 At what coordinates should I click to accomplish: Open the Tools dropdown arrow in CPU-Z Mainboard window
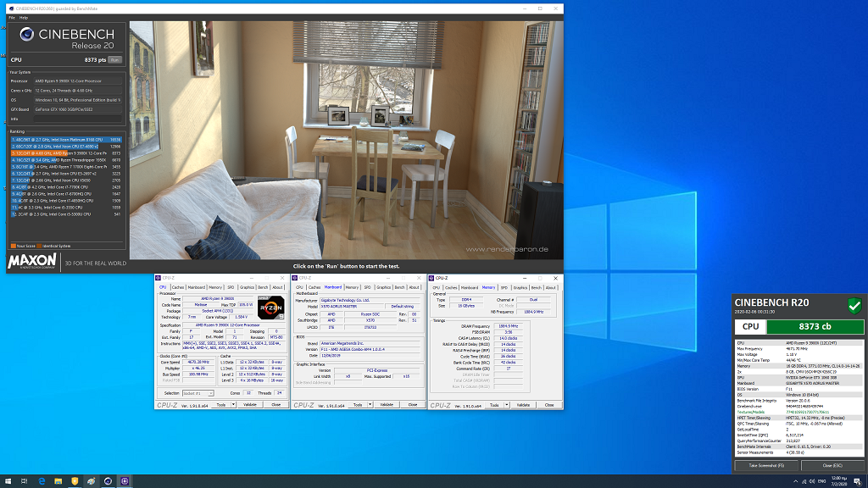point(370,405)
